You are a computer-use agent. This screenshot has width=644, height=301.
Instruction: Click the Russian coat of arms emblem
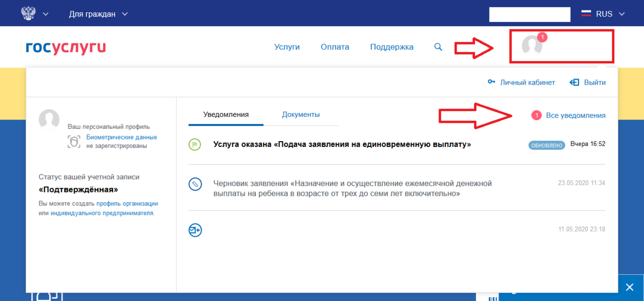[27, 13]
